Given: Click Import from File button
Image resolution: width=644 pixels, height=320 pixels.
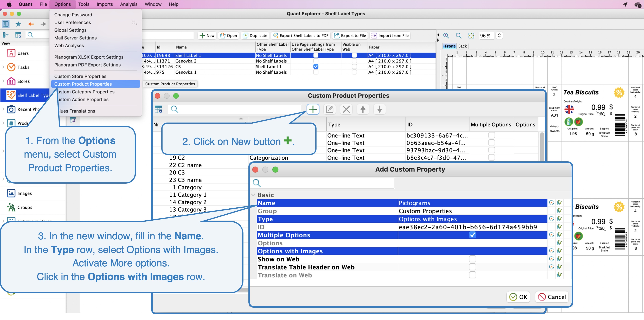Looking at the screenshot, I should click(x=390, y=35).
